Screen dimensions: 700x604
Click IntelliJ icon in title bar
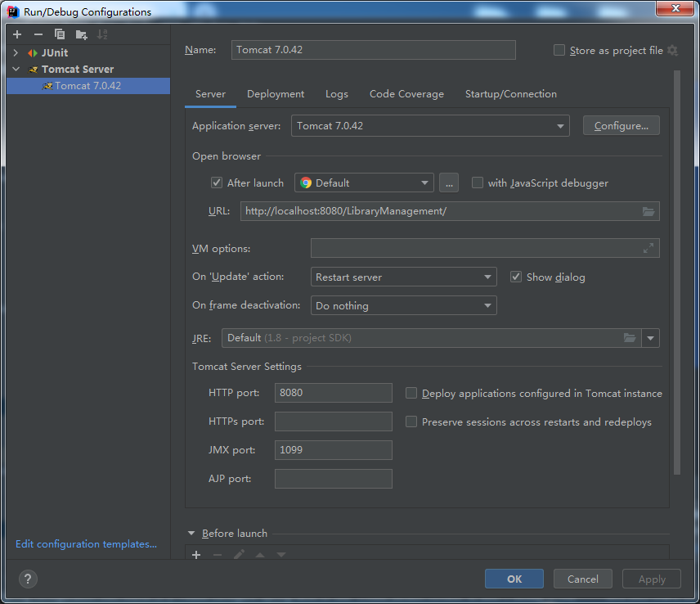tap(13, 11)
